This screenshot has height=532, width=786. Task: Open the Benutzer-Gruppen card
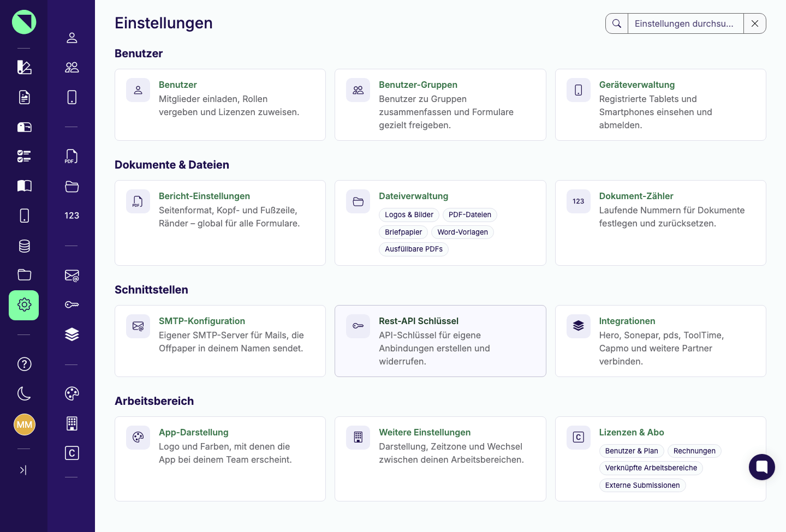coord(440,105)
